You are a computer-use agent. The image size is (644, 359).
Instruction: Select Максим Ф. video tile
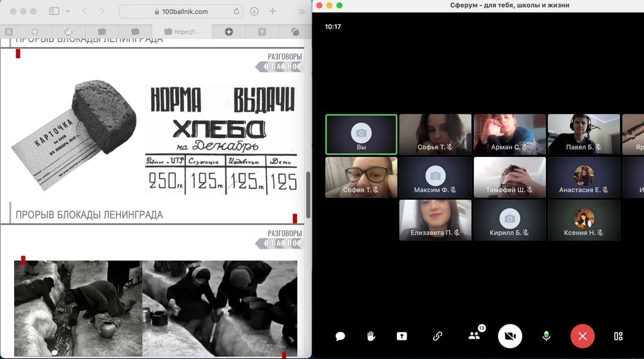pos(435,177)
